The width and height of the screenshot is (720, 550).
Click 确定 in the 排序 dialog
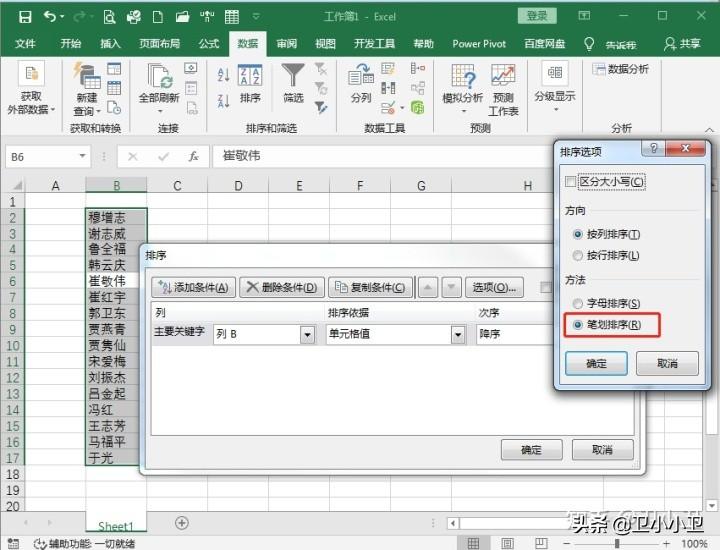tap(531, 449)
